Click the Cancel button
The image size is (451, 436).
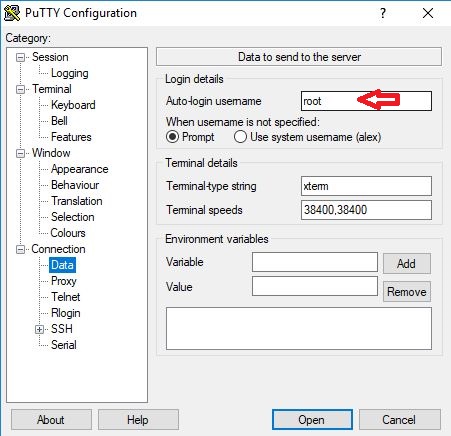pyautogui.click(x=400, y=420)
